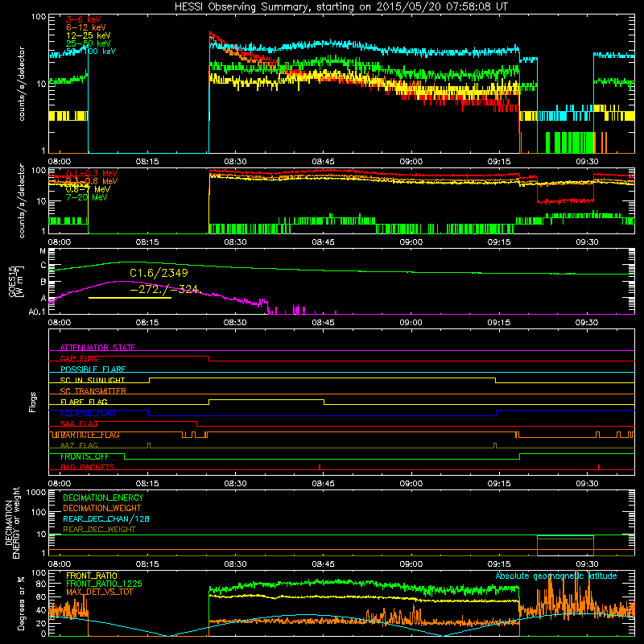This screenshot has width=644, height=644.
Task: Click the 09:30 tick under decimation panel
Action: (x=587, y=564)
